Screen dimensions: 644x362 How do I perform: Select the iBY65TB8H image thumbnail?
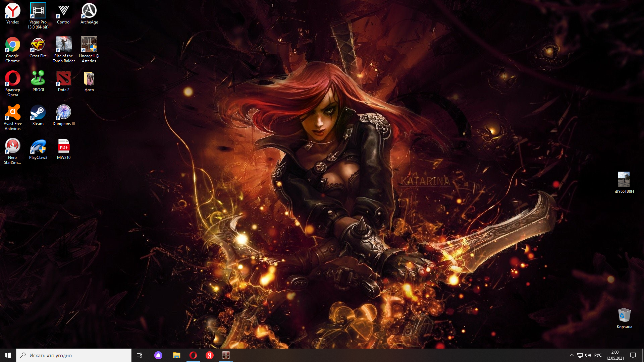click(624, 183)
